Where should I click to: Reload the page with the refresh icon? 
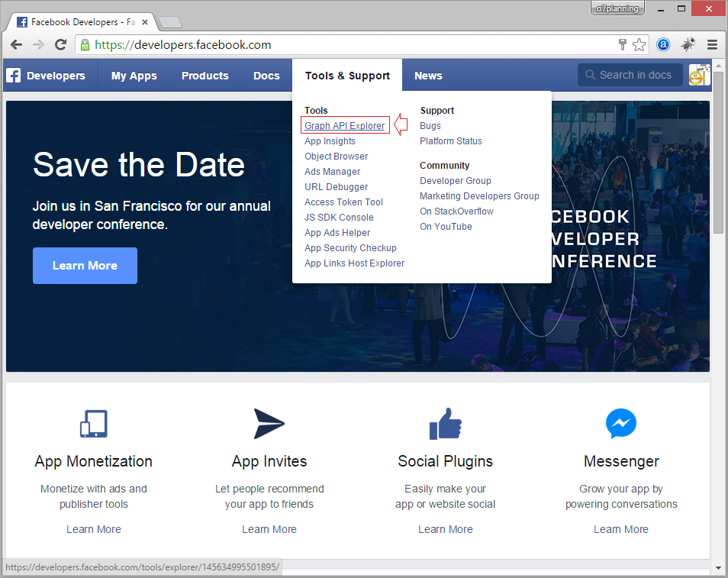point(60,44)
